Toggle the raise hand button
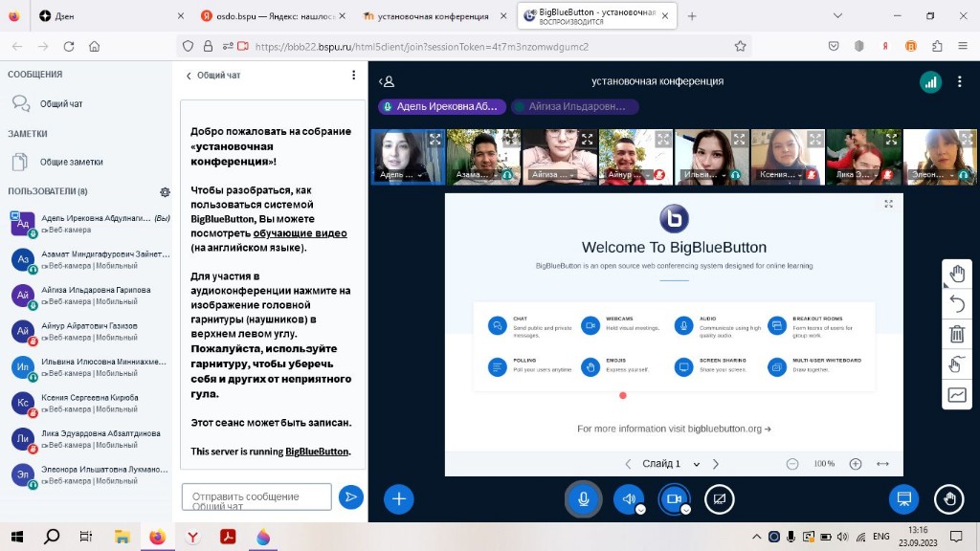 948,498
